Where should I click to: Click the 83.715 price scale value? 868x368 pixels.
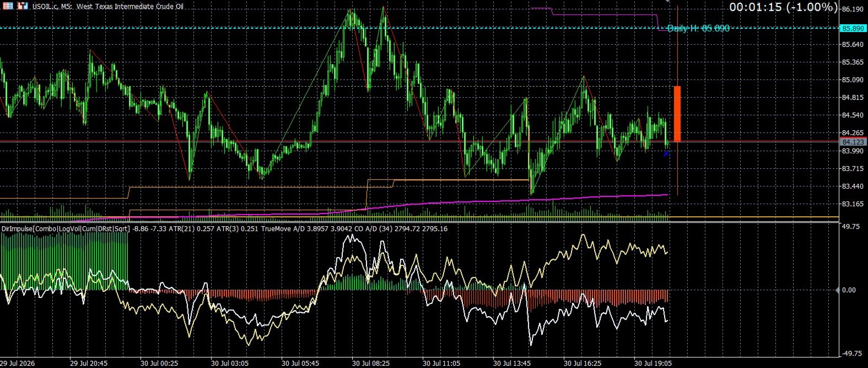(x=853, y=168)
